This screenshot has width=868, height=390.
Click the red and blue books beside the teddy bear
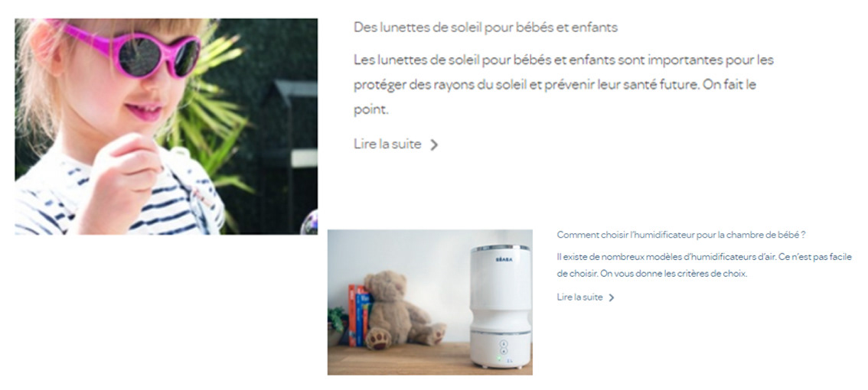click(x=358, y=315)
